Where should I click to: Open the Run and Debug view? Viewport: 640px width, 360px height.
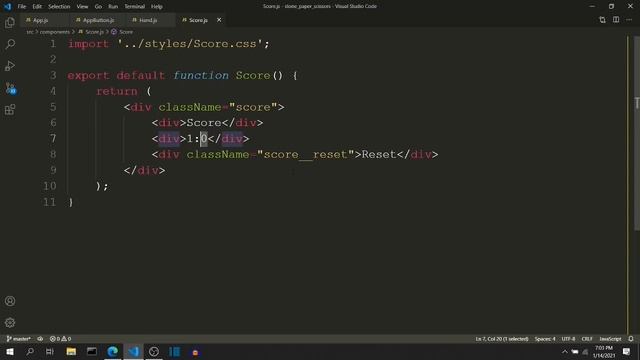point(10,66)
